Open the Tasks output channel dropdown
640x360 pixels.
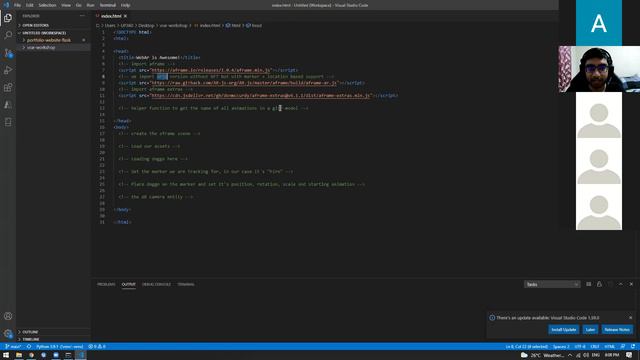click(551, 284)
